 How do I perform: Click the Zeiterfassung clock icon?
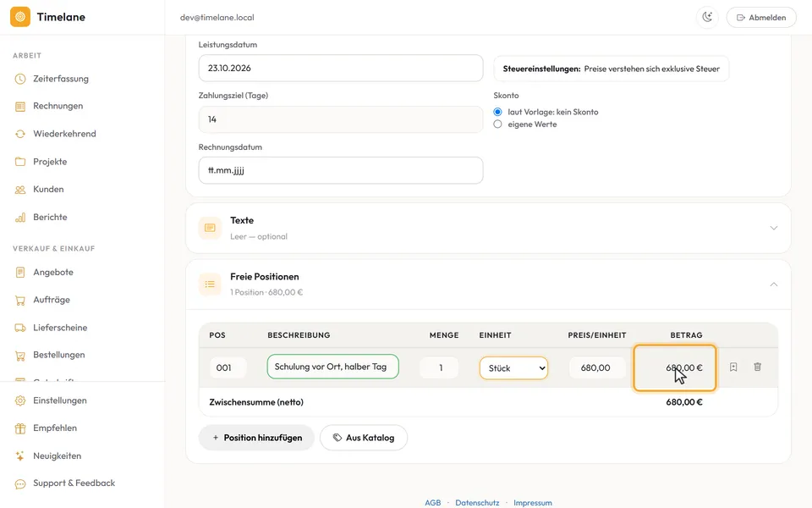20,79
